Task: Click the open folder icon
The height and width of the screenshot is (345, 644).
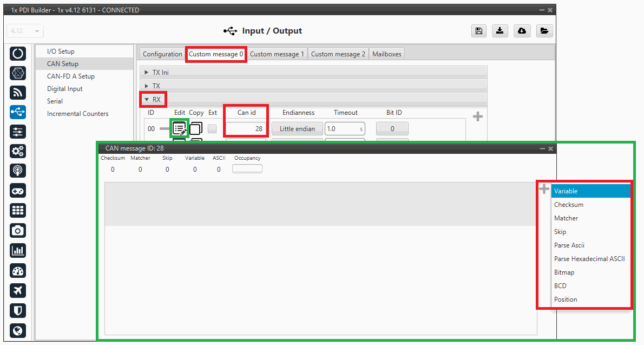Action: coord(544,31)
